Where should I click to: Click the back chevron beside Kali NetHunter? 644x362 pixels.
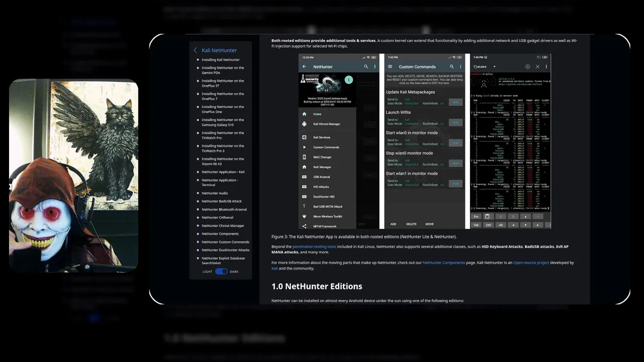pos(195,50)
